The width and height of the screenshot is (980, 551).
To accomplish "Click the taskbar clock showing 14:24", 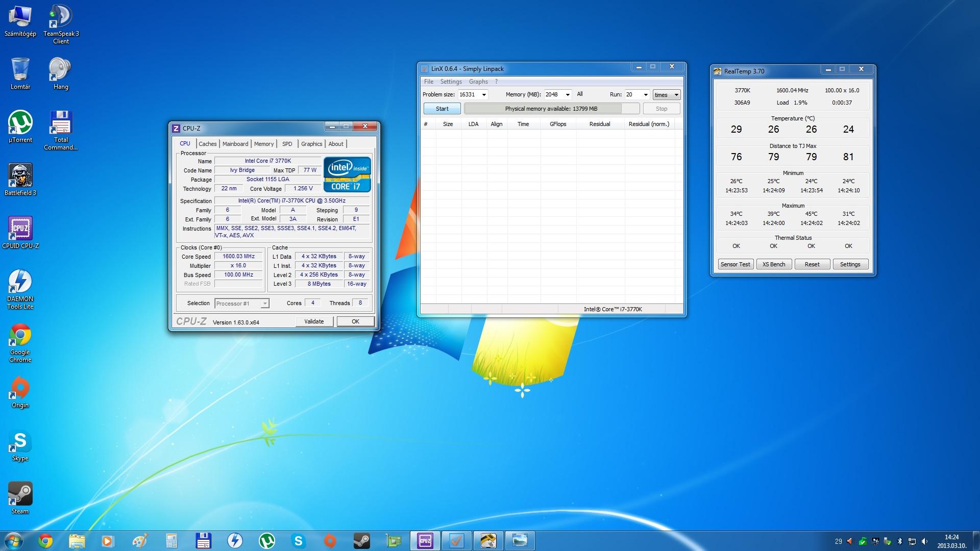I will pos(951,541).
